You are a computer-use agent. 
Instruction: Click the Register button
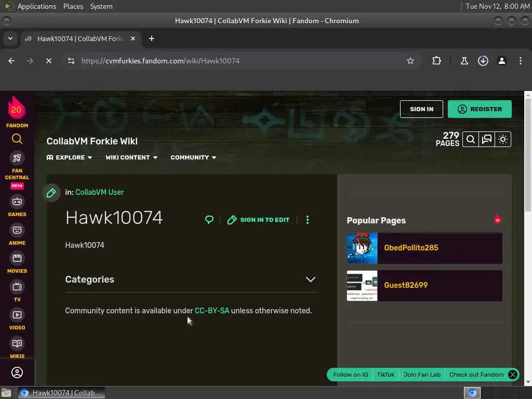tap(480, 109)
